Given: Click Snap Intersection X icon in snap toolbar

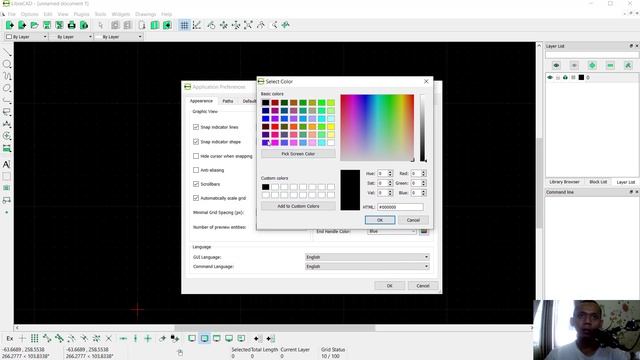Looking at the screenshot, I should (109, 338).
